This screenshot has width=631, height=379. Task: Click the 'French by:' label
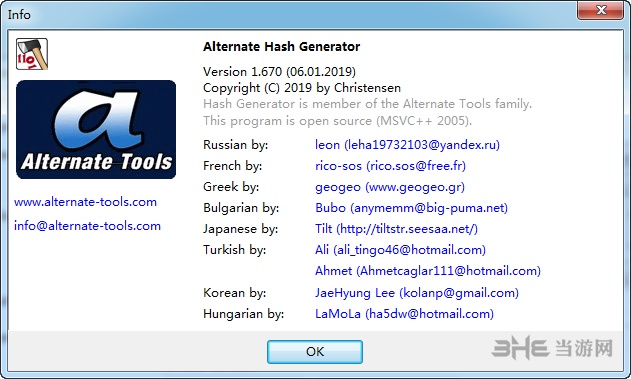pos(233,166)
